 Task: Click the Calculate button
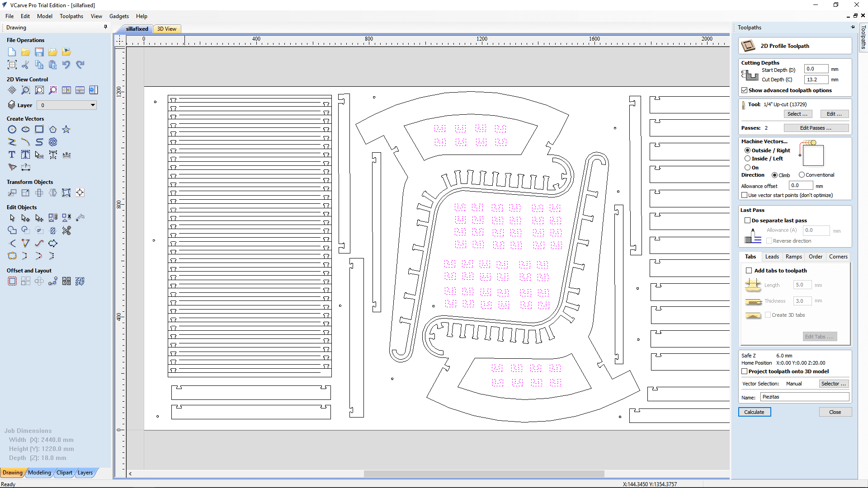[755, 412]
